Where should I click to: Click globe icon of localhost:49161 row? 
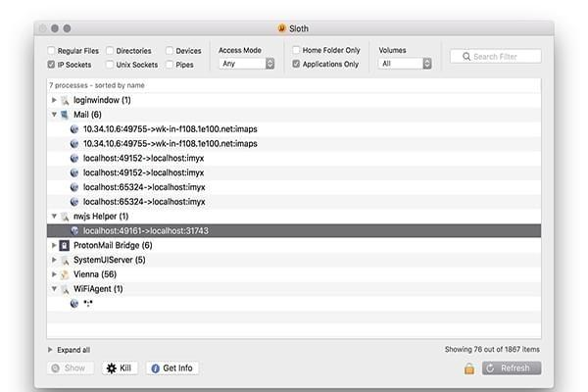tap(74, 230)
